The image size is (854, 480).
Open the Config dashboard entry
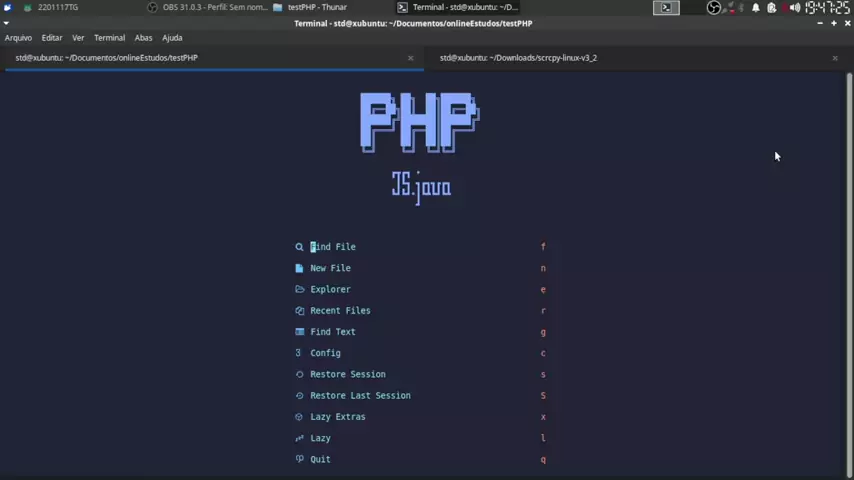[325, 353]
